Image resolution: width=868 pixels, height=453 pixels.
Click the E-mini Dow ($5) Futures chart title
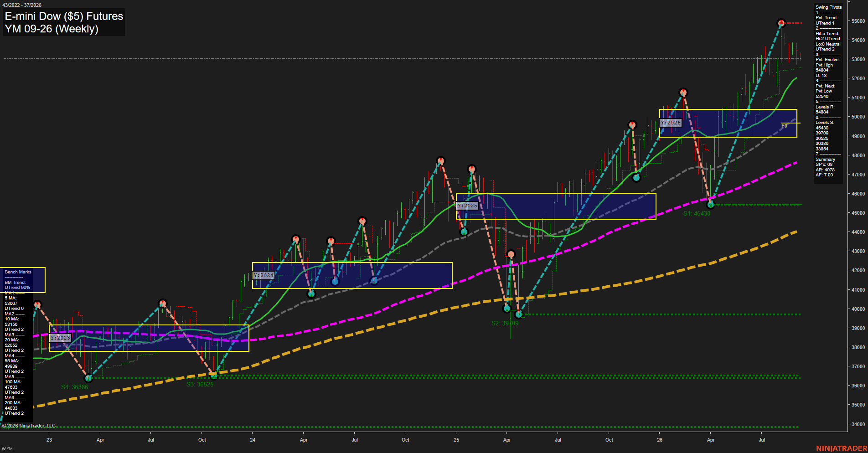pos(64,16)
